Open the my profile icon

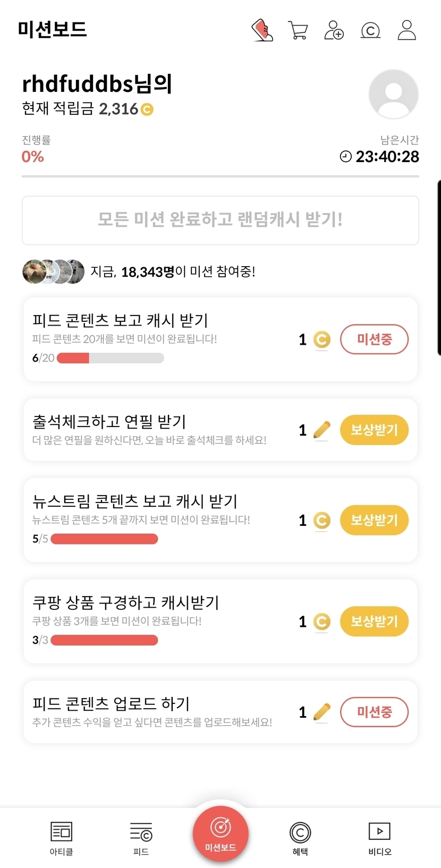pyautogui.click(x=407, y=30)
